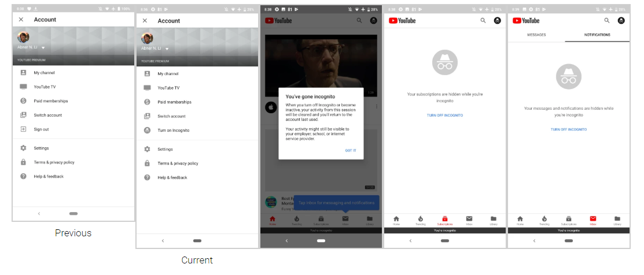Screen dimensions: 644x275
Task: Expand account dropdown arrow in the Previous screen
Action: (44, 47)
